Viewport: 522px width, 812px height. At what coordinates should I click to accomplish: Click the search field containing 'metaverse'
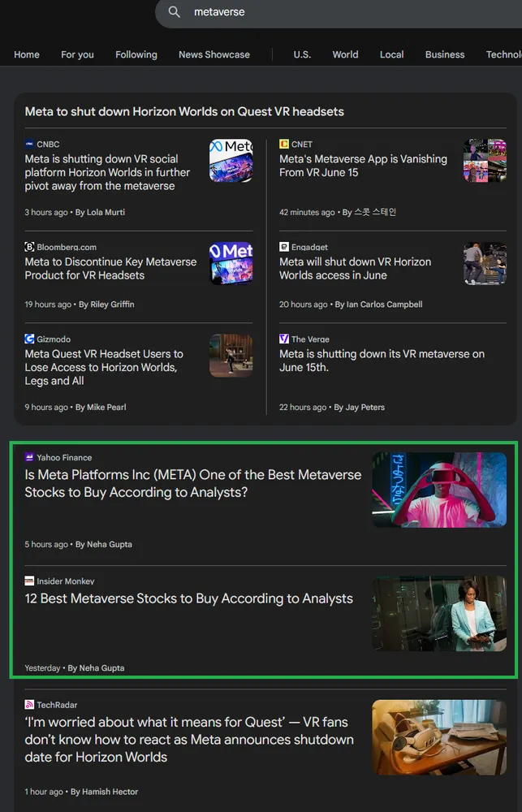(x=325, y=12)
